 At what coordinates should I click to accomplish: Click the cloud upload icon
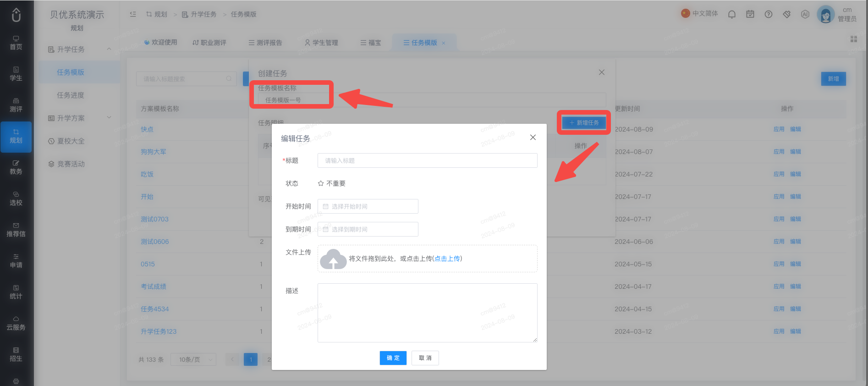(x=333, y=259)
